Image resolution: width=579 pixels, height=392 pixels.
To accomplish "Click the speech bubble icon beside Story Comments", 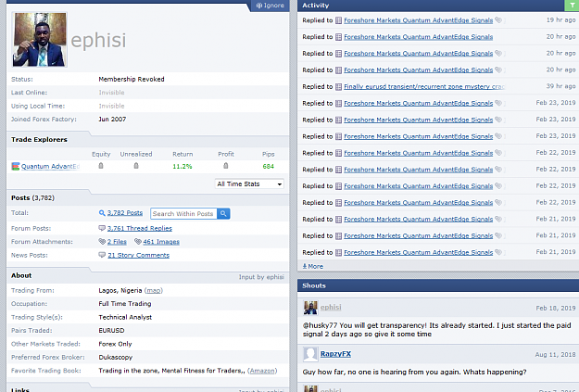I will pyautogui.click(x=102, y=255).
